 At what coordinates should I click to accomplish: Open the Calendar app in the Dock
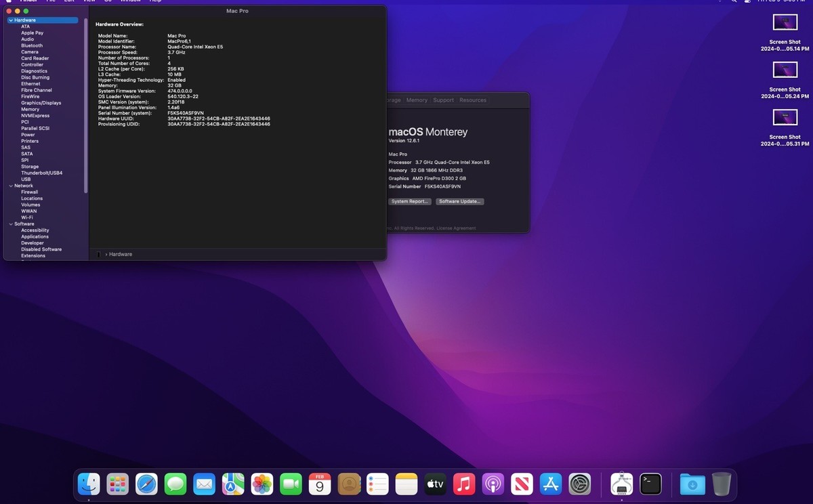[x=320, y=484]
